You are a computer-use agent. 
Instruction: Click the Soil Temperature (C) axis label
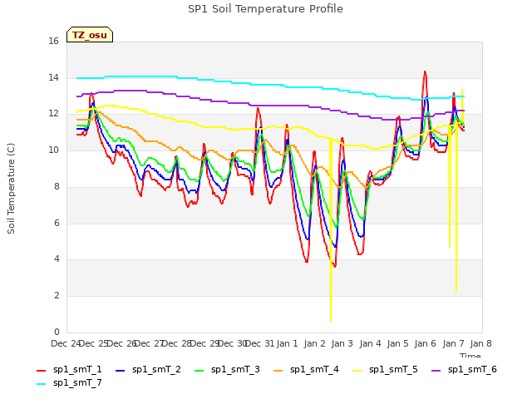11,189
